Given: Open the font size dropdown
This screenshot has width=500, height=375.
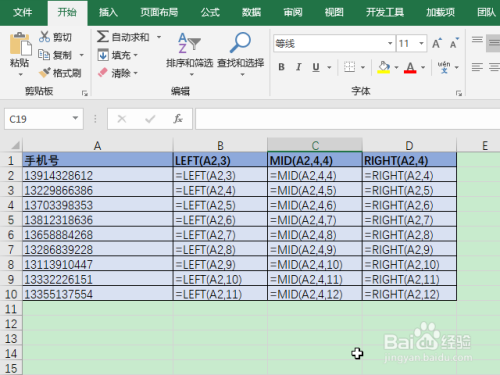Looking at the screenshot, I should (421, 43).
